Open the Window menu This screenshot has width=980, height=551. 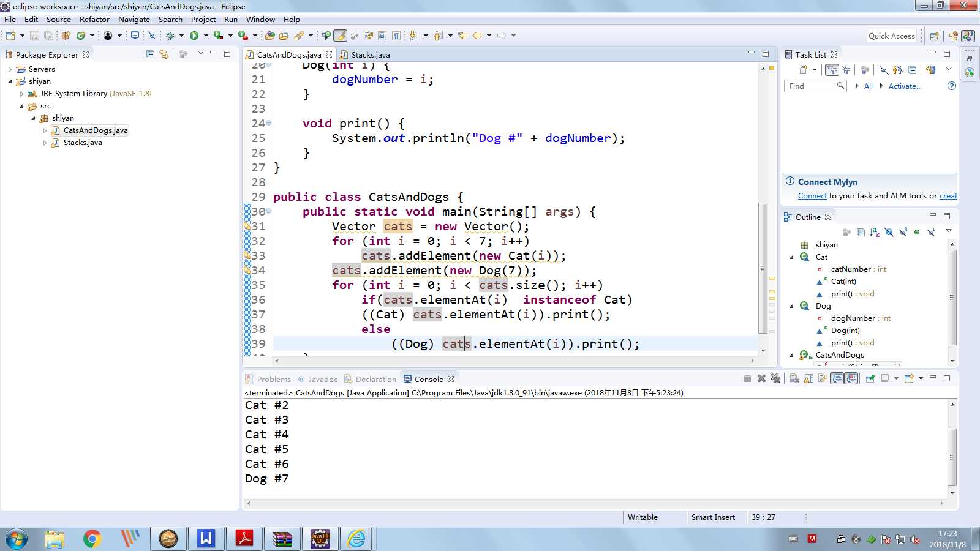click(260, 19)
